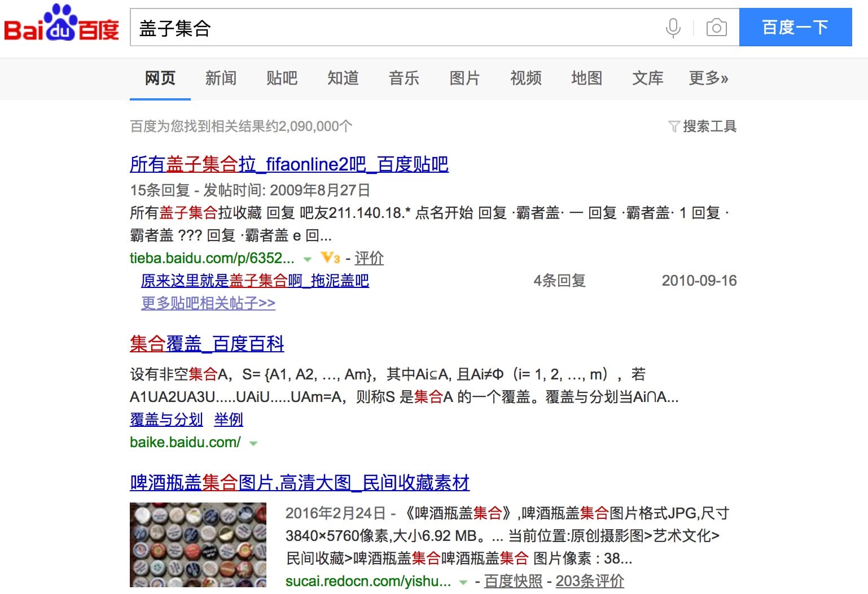The image size is (868, 594).
Task: Open 原来这里就是盖子集合啊_拖泥盖吧 link
Action: (x=255, y=281)
